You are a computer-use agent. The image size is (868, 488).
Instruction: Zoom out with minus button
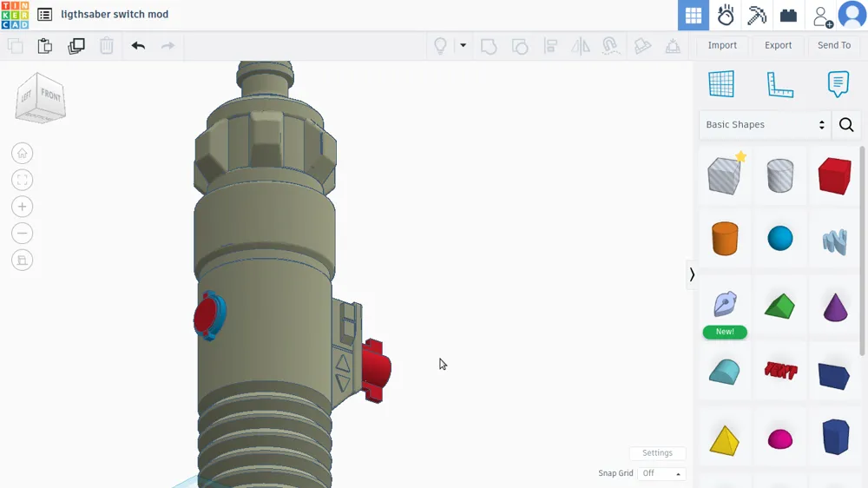pos(23,234)
